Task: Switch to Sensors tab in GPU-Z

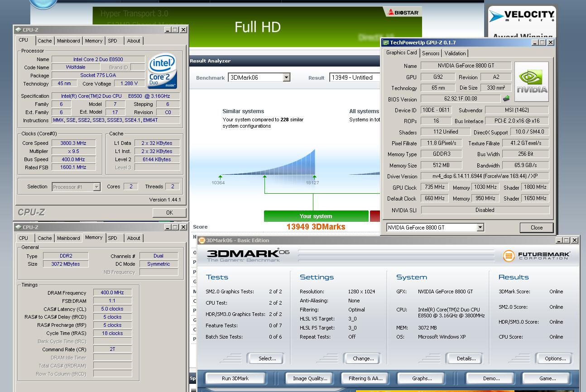Action: click(431, 53)
